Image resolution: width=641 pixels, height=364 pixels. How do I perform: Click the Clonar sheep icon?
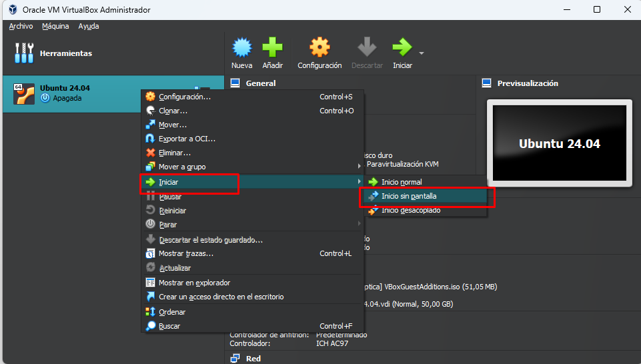(x=151, y=111)
